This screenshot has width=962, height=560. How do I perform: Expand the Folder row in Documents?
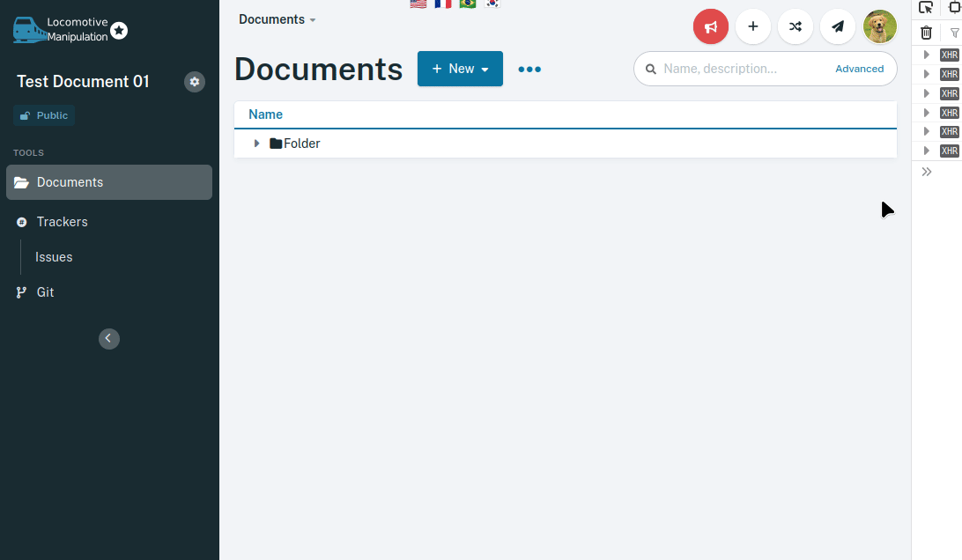tap(255, 143)
